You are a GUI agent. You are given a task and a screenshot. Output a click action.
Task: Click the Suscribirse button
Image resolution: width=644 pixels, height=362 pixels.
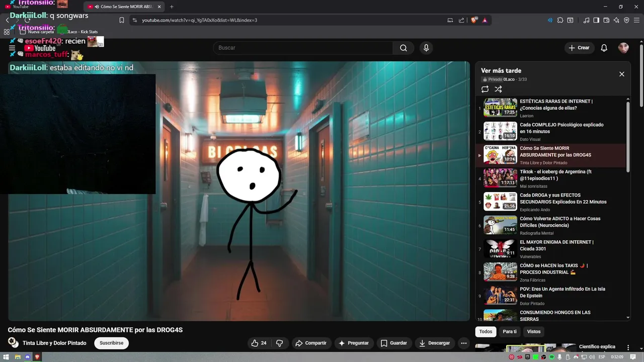point(112,343)
